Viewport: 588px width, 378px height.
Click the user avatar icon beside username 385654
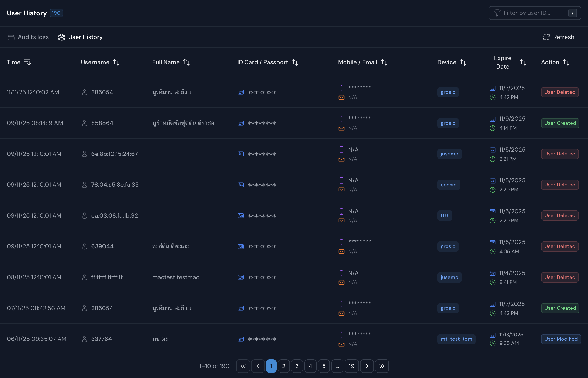(x=85, y=92)
